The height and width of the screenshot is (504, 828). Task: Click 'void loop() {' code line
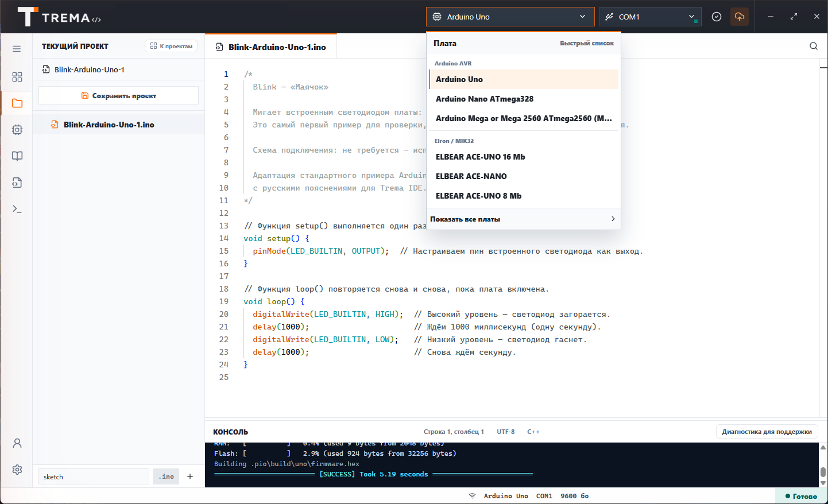click(x=274, y=301)
